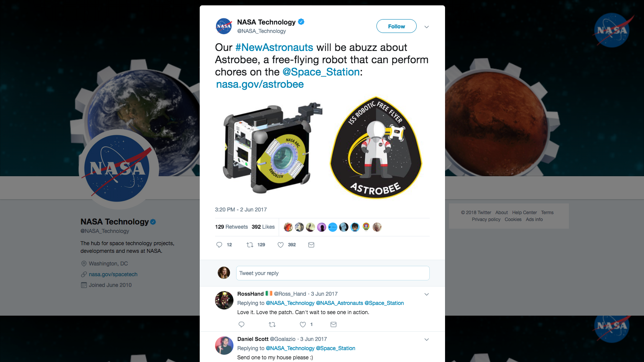Visit the nasa.gov/astrobee link
This screenshot has height=362, width=644.
coord(260,84)
